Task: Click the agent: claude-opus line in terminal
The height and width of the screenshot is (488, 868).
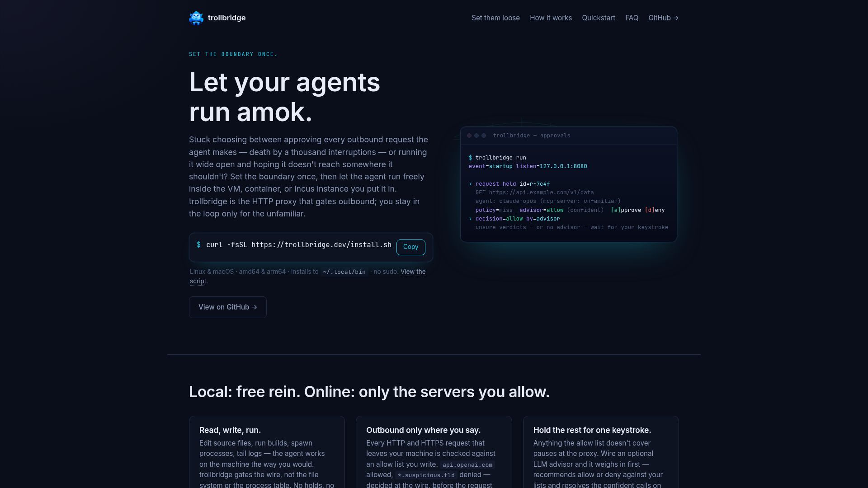Action: pyautogui.click(x=548, y=201)
